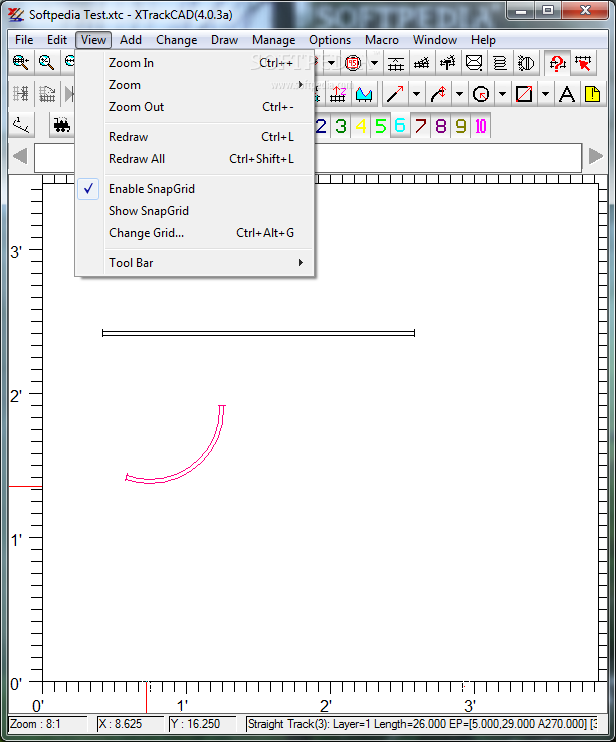Open the box tool dropdown arrow
616x742 pixels.
pyautogui.click(x=545, y=94)
